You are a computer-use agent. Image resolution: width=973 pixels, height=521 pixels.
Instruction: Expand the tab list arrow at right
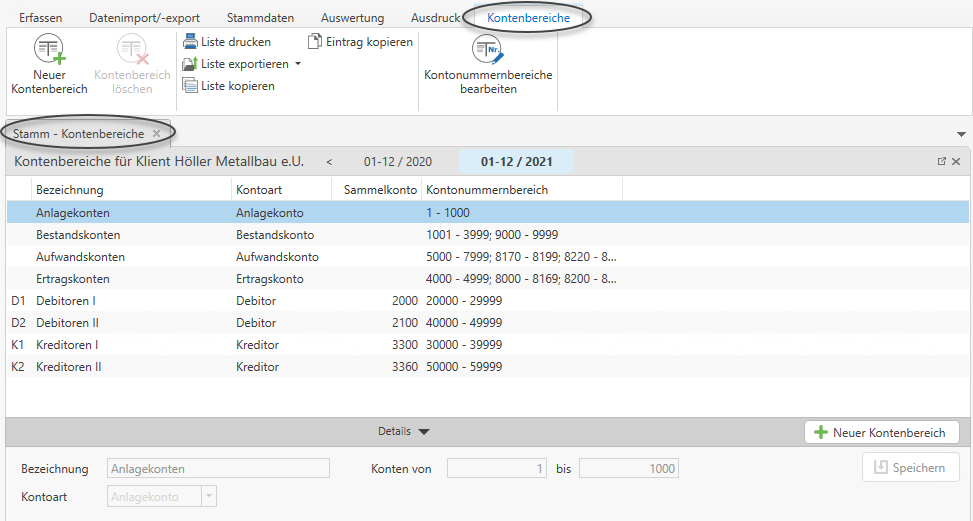[961, 134]
